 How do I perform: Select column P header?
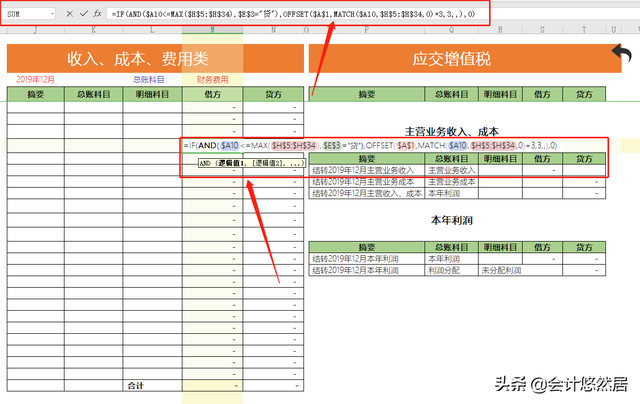click(x=367, y=30)
